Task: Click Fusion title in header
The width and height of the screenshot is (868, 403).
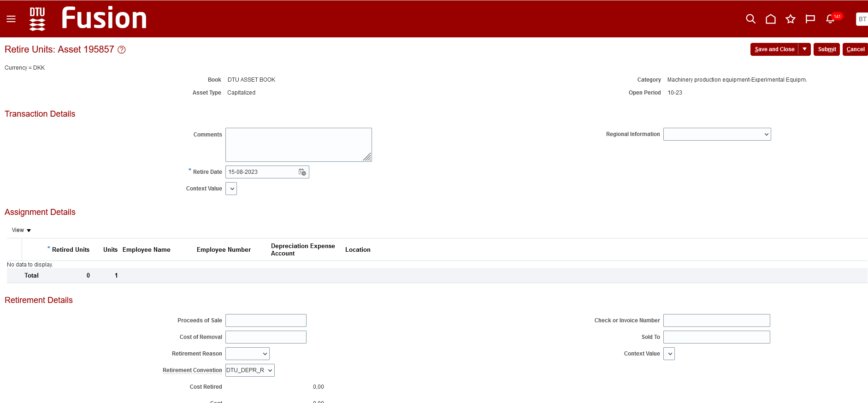Action: point(104,18)
